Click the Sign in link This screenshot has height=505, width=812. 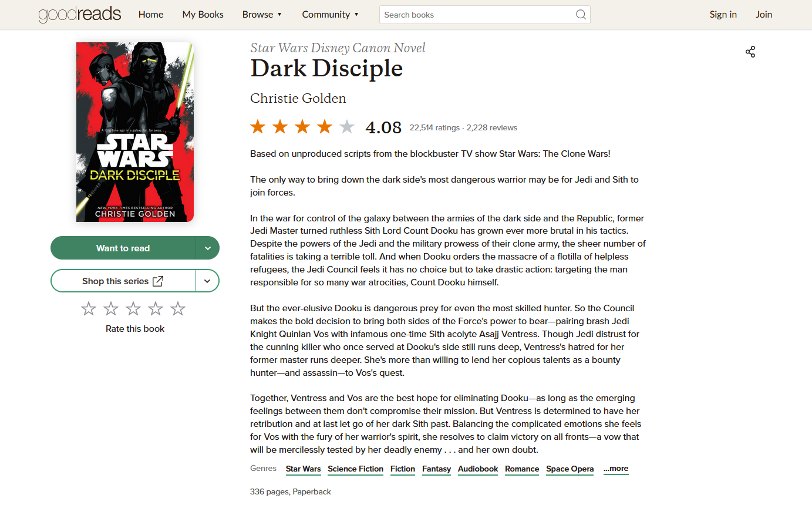(723, 14)
